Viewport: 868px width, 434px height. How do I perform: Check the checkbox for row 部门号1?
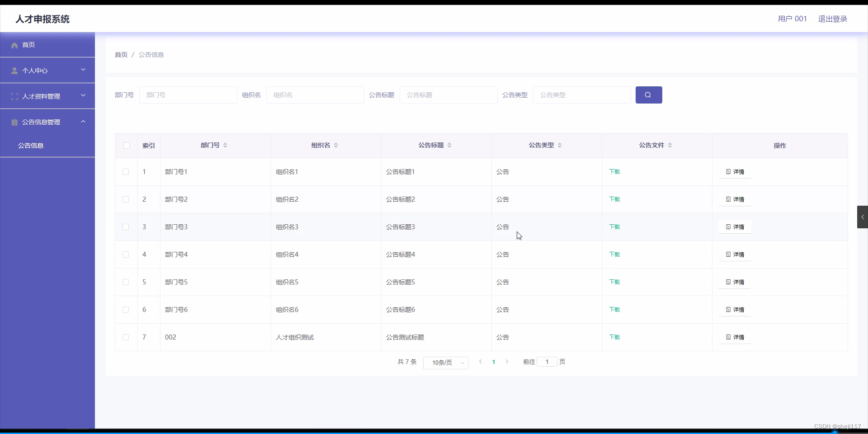[125, 172]
